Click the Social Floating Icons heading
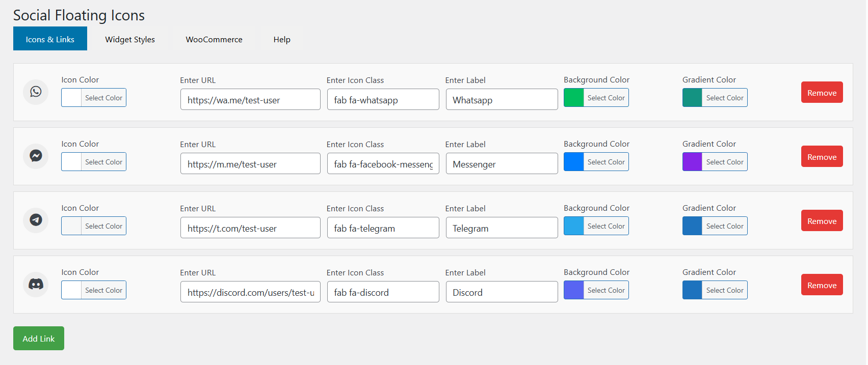This screenshot has width=868, height=365. [x=79, y=15]
